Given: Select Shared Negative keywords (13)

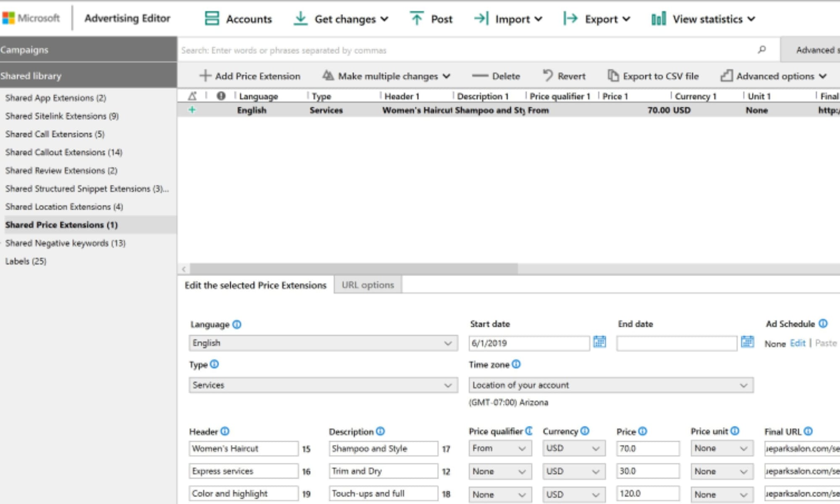Looking at the screenshot, I should (x=66, y=243).
